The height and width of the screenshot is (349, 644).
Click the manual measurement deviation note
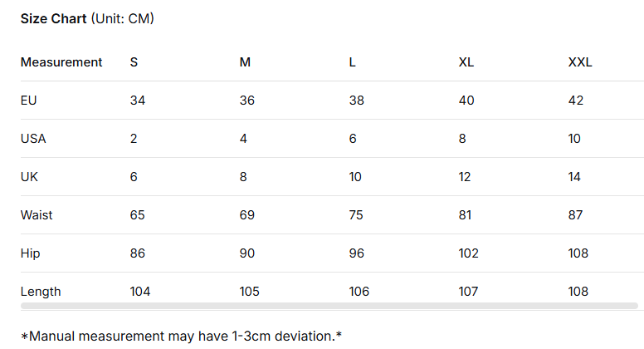tap(181, 336)
